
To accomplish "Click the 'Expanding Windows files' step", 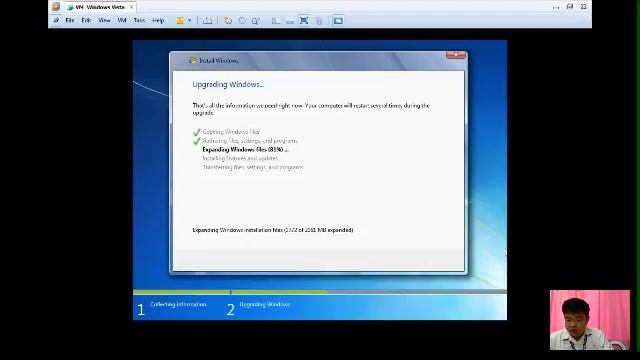I will click(245, 150).
